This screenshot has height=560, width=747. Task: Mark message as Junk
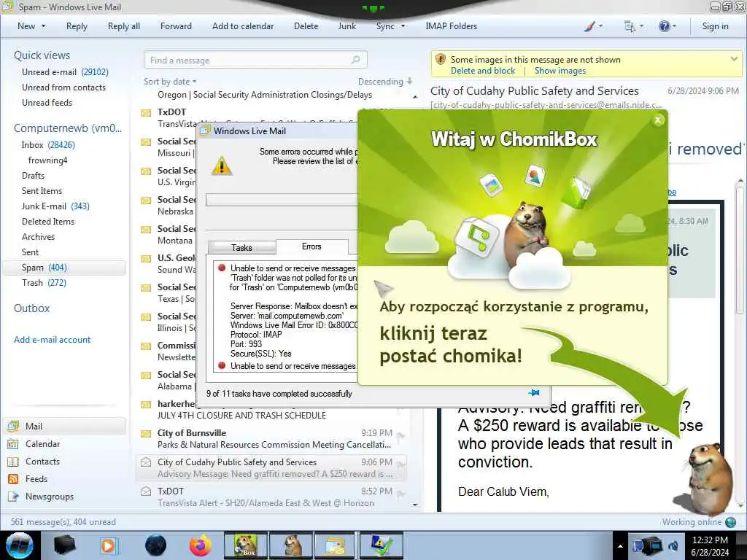tap(347, 26)
